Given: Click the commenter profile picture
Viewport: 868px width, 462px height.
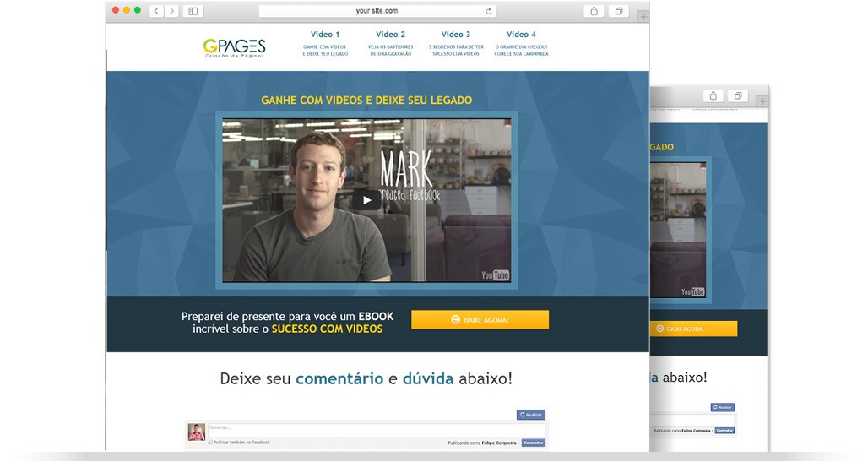Looking at the screenshot, I should click(x=197, y=432).
